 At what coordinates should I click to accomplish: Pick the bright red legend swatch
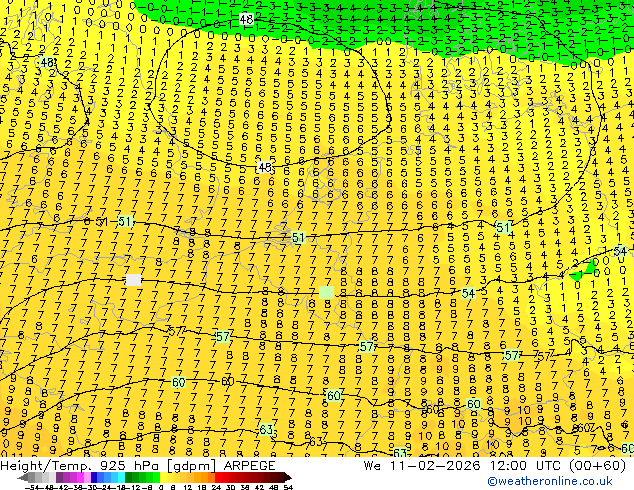tap(218, 477)
